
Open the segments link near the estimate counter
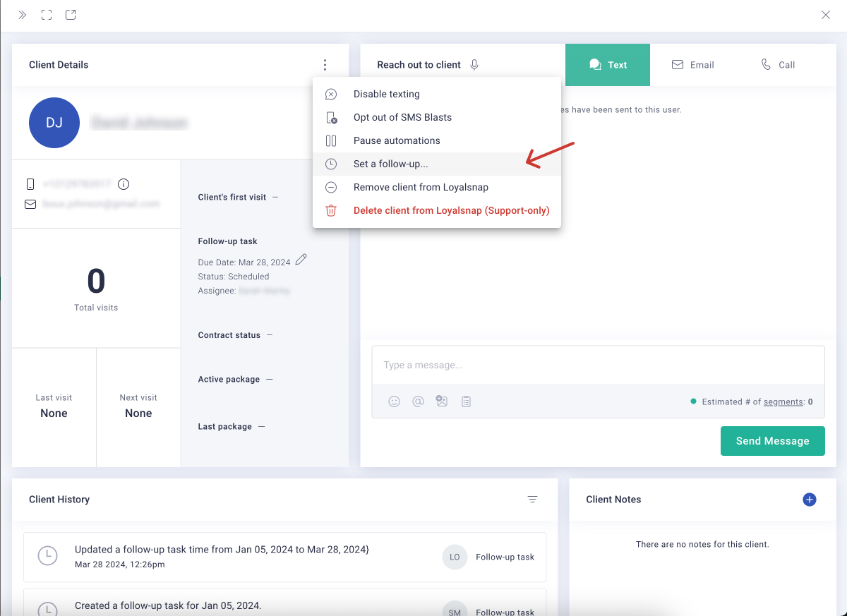783,401
